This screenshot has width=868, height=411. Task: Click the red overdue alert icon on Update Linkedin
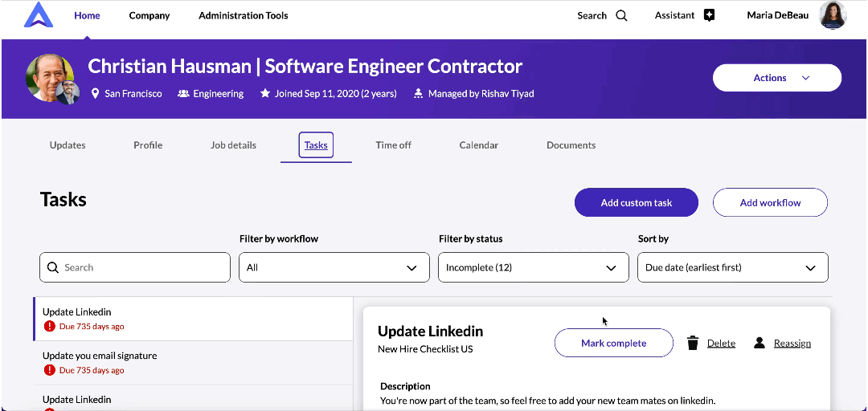pos(50,327)
